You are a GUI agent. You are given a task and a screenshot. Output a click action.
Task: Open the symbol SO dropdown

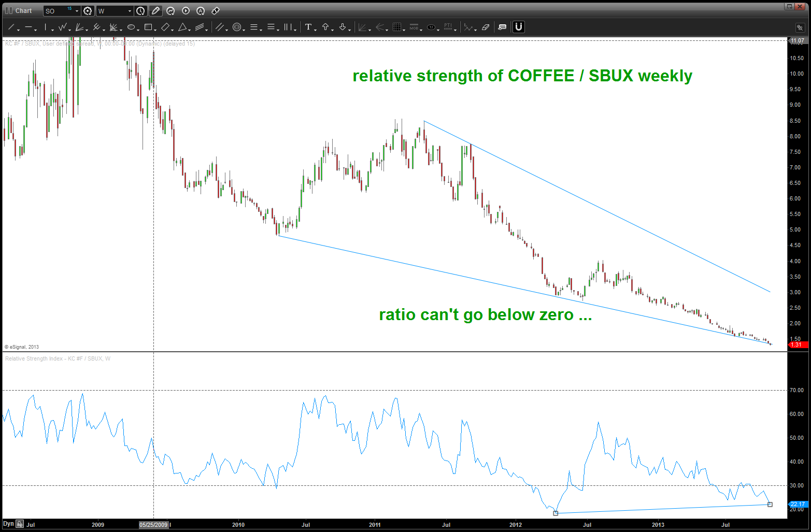[x=77, y=11]
